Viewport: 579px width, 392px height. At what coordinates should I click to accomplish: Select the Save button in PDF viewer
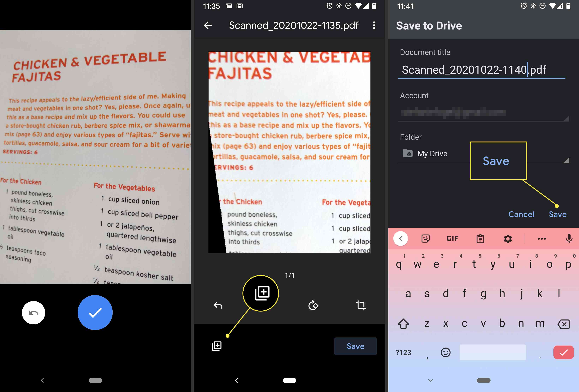tap(356, 346)
